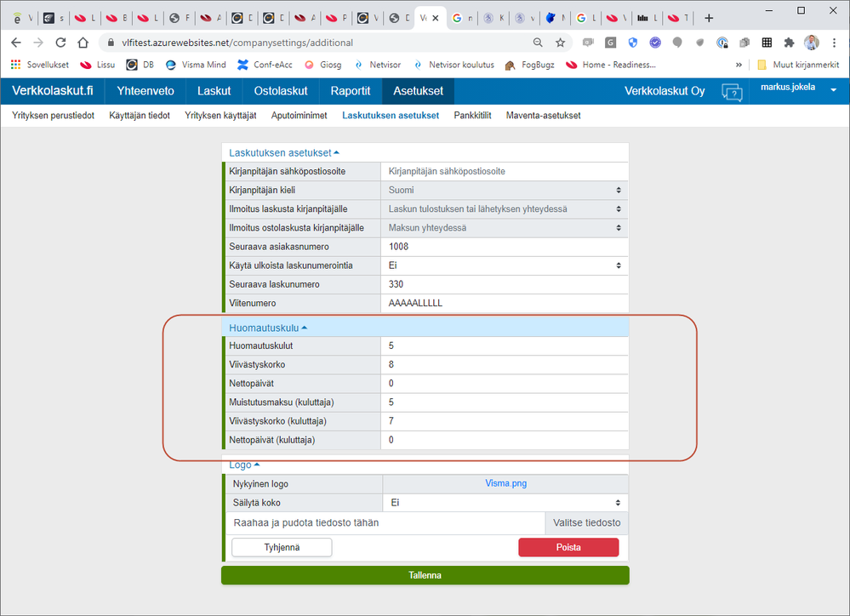850x616 pixels.
Task: Open the Visma Mind bookmark
Action: point(195,65)
